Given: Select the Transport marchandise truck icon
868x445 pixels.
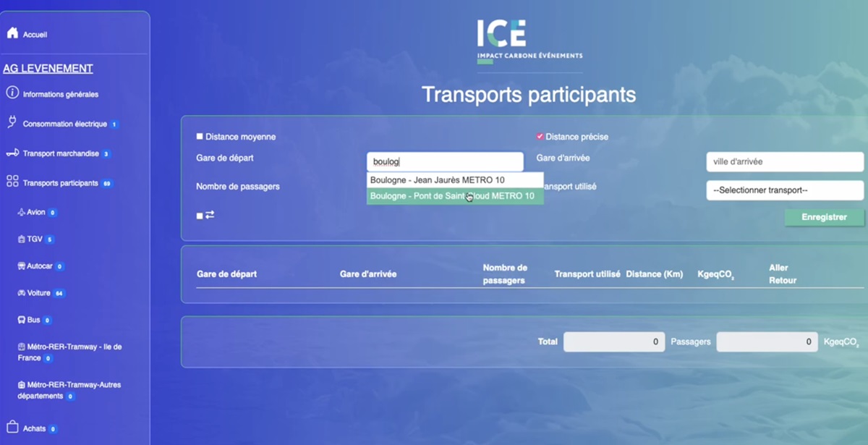Looking at the screenshot, I should click(12, 153).
